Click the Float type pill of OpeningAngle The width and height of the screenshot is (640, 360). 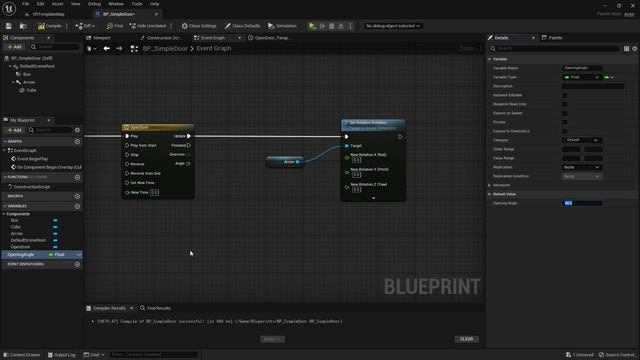(57, 255)
